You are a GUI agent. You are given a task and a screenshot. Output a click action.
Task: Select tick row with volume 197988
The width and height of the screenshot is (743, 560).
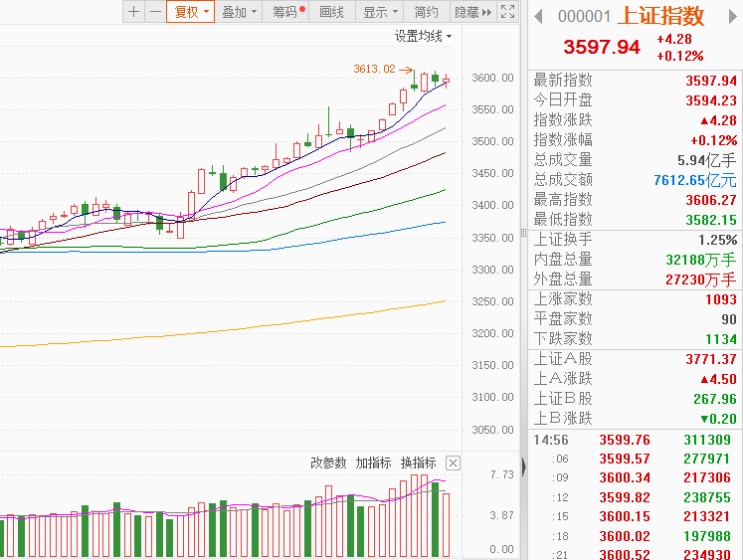633,536
